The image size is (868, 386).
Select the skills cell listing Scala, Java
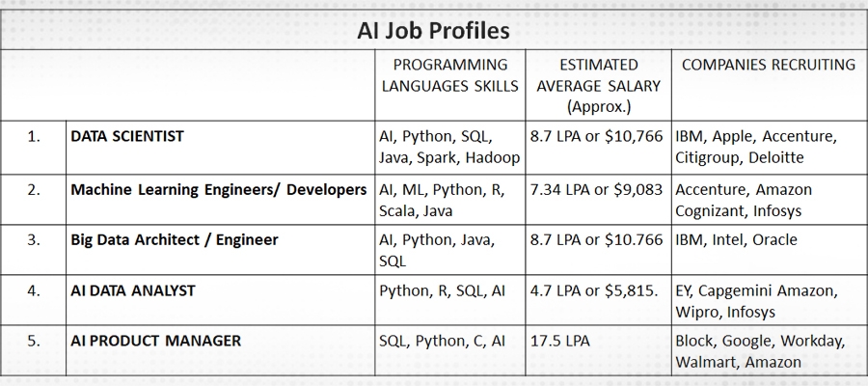(442, 200)
